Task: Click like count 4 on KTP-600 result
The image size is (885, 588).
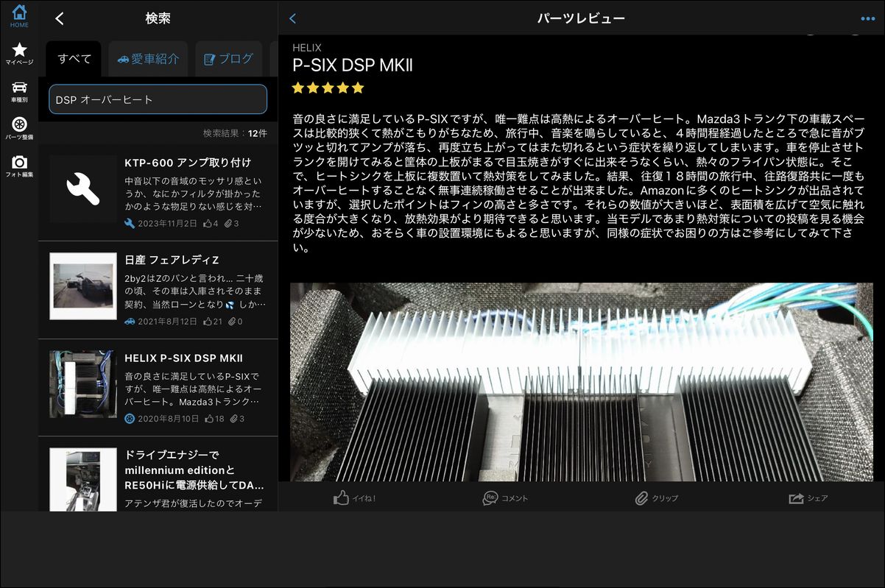Action: (x=211, y=224)
